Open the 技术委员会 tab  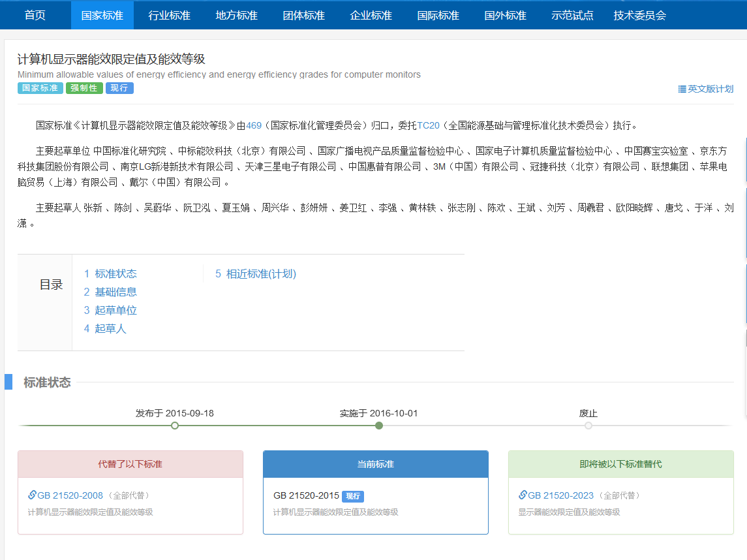[639, 15]
